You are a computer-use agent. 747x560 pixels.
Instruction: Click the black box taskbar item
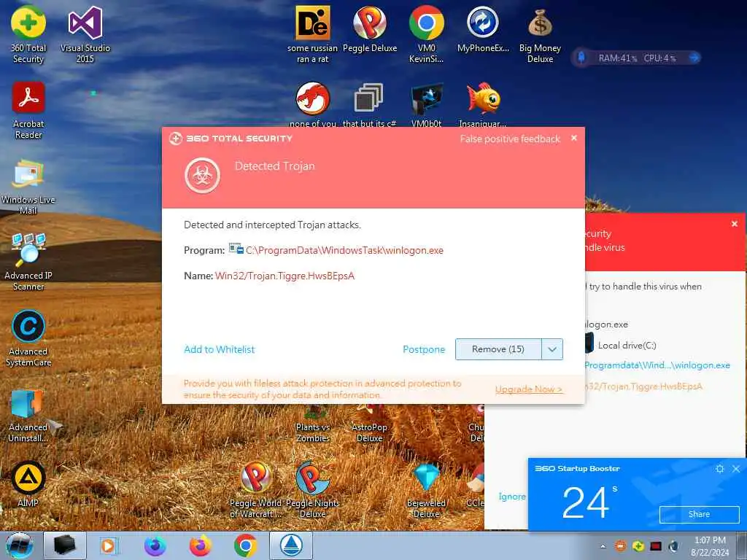[65, 545]
